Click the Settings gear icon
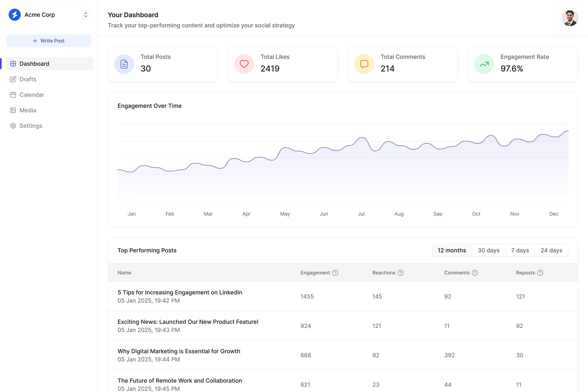 pos(13,126)
